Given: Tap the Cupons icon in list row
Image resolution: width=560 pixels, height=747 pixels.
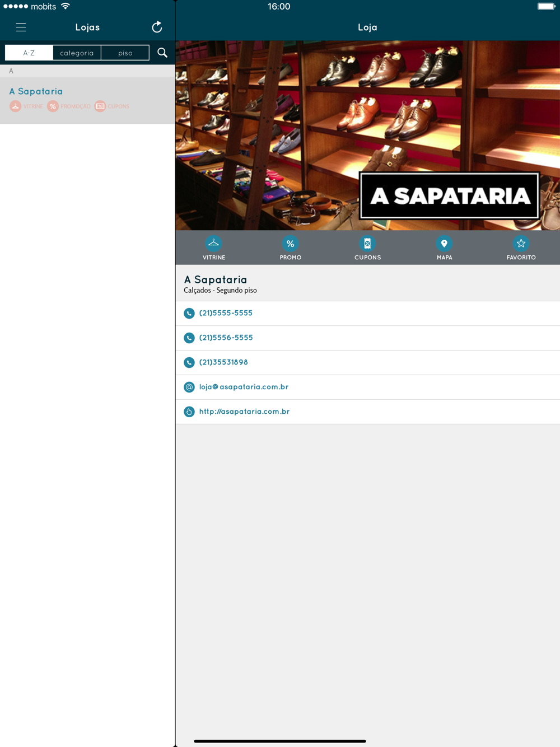Looking at the screenshot, I should (x=100, y=106).
